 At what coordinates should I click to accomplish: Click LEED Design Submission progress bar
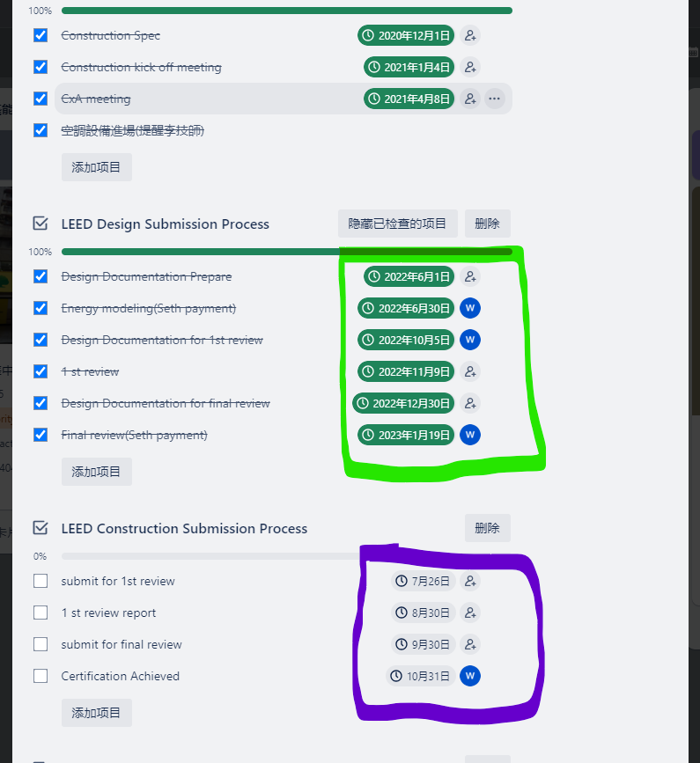coord(287,252)
